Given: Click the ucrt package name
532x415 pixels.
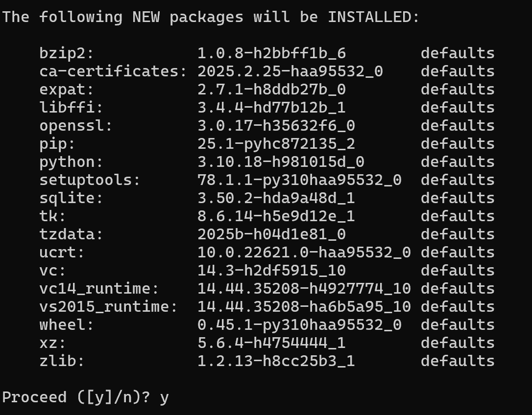Looking at the screenshot, I should (x=62, y=253).
